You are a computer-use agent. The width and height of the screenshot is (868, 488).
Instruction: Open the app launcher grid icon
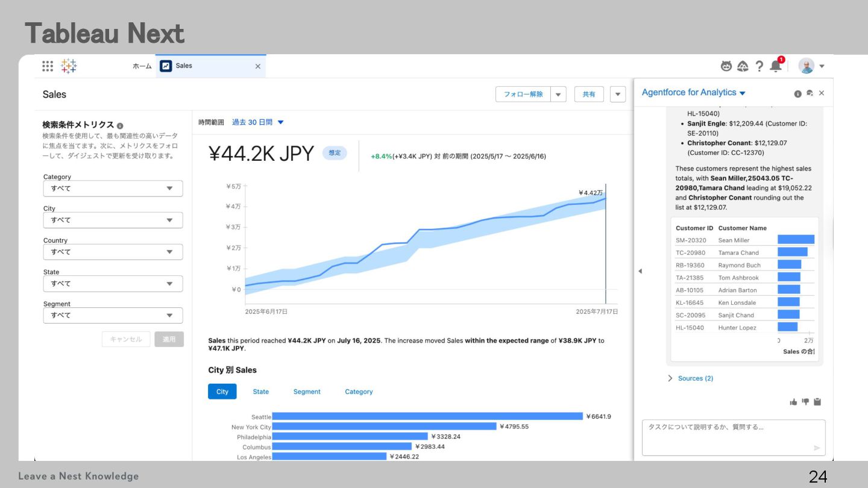click(x=48, y=66)
